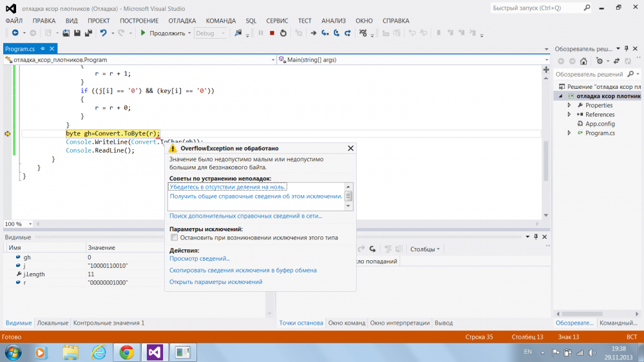Click the Step Over icon

click(336, 33)
